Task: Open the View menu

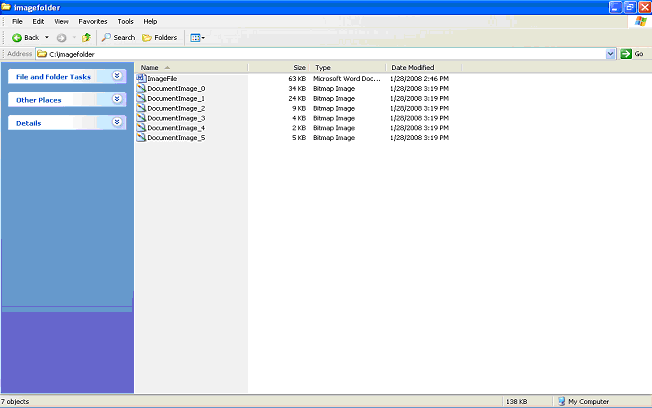Action: coord(61,21)
